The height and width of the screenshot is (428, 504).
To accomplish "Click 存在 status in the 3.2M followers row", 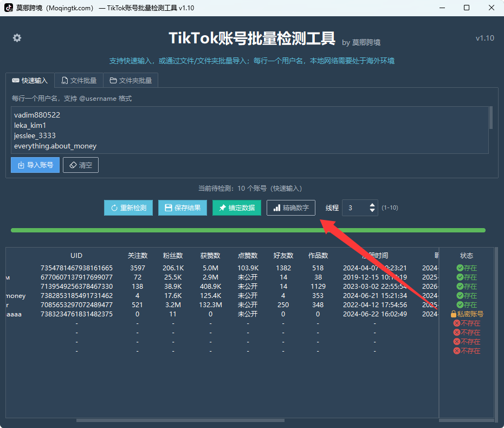I will tap(467, 305).
